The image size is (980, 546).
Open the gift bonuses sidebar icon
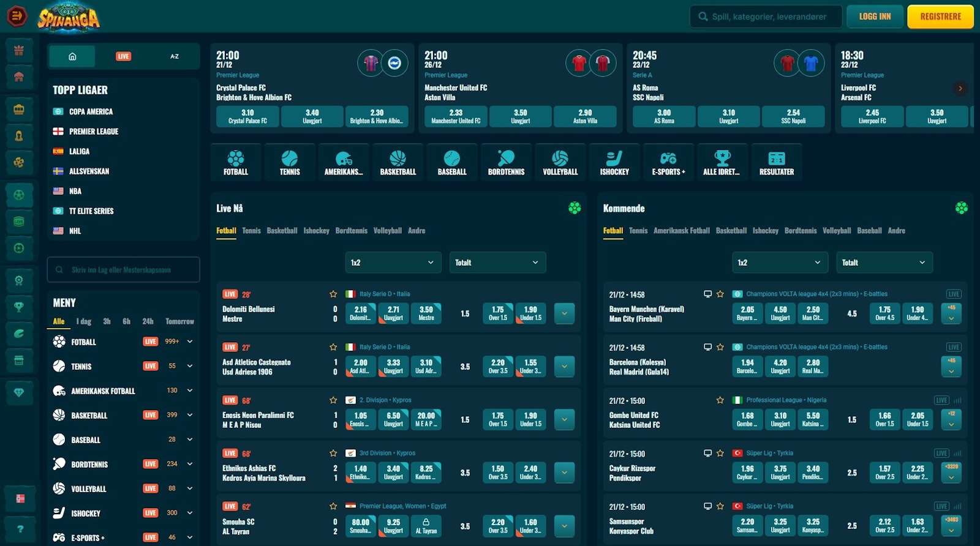click(x=19, y=50)
